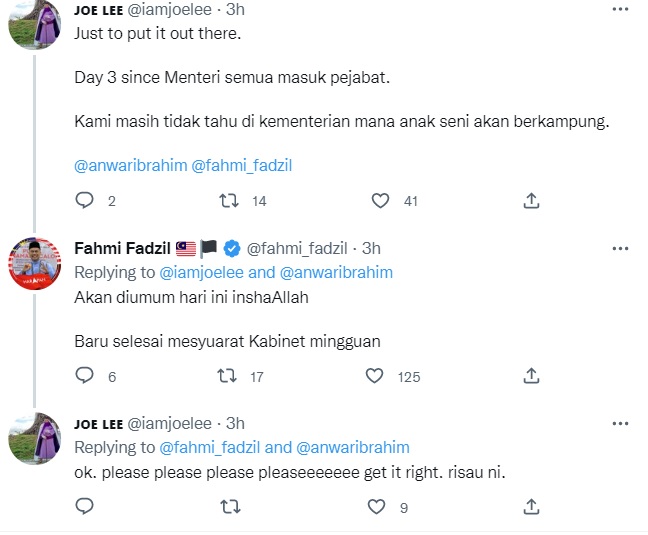Open @anwaribrahim mention in first tweet
Viewport: 648px width, 535px height.
[x=130, y=164]
